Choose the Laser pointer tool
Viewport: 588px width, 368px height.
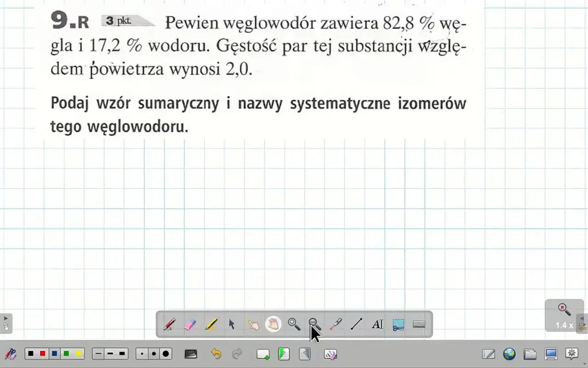335,324
